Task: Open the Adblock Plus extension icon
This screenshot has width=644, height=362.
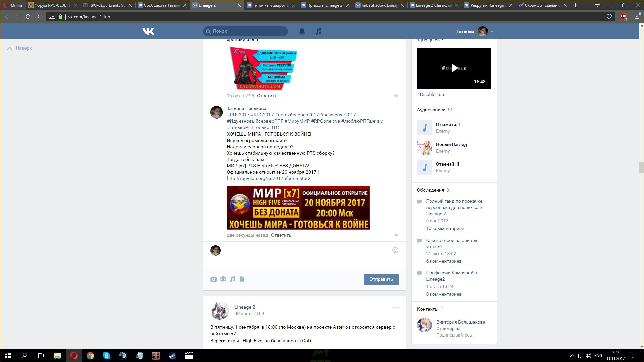Action: point(623,17)
